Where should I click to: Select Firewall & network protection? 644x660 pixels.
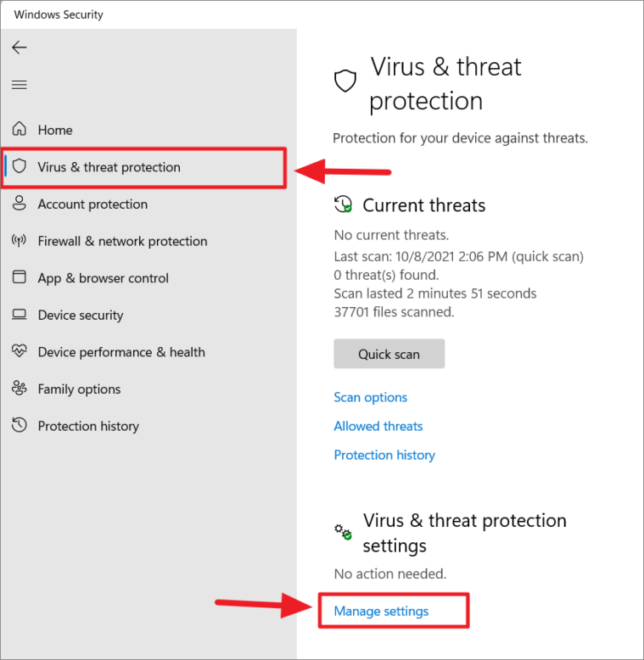click(x=122, y=241)
